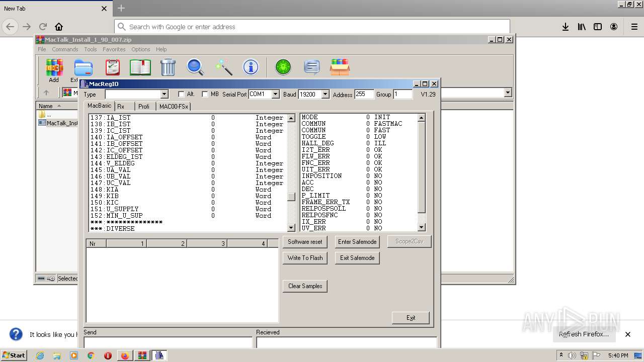Click the Software reset button
Image resolution: width=644 pixels, height=362 pixels.
305,242
